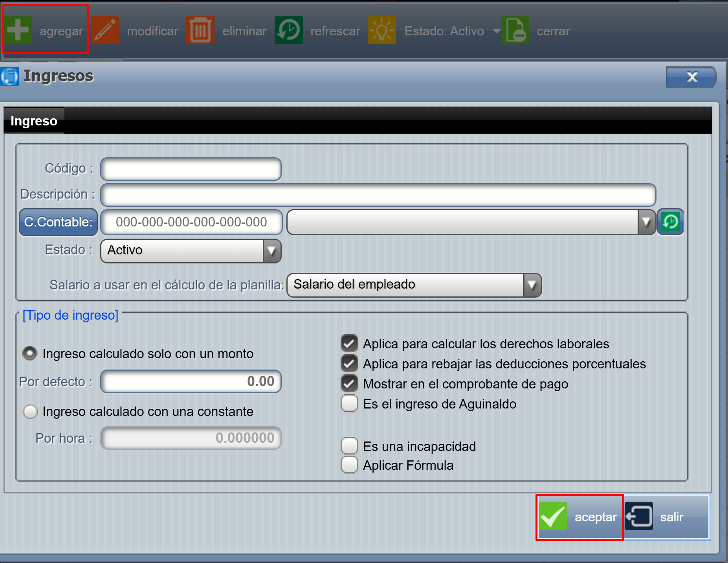Switch to the Ingreso tab

pos(34,121)
